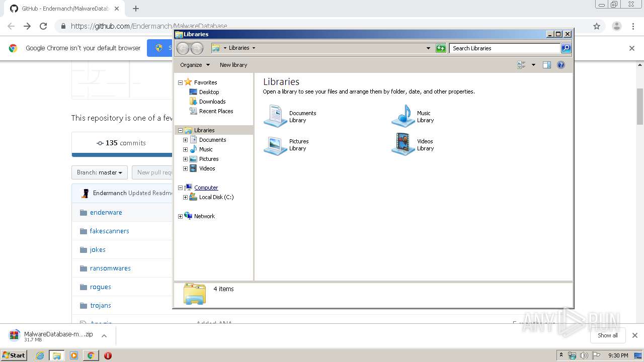
Task: Click Show all downloads button
Action: tap(608, 335)
